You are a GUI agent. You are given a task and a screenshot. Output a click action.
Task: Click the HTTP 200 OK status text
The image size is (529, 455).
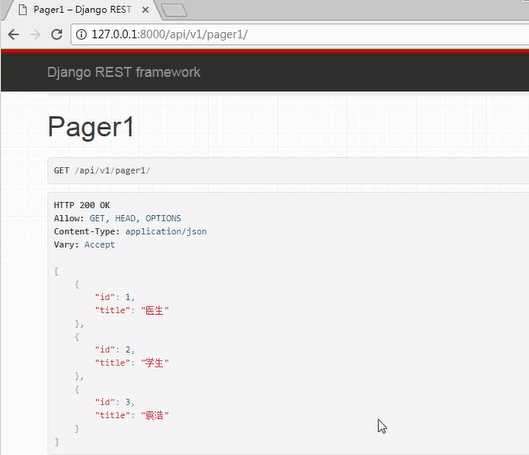click(x=82, y=205)
